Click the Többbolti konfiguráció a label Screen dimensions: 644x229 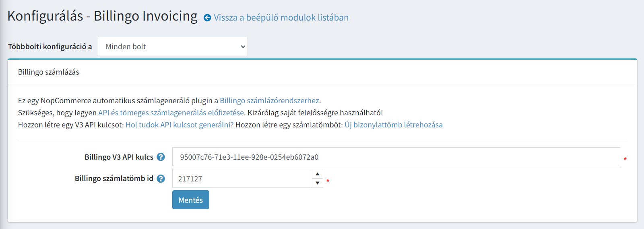point(50,46)
